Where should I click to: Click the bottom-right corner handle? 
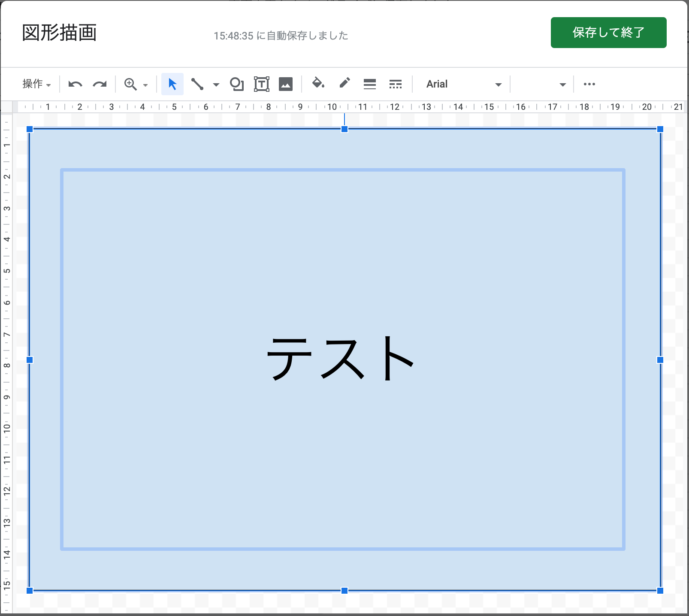click(x=660, y=591)
